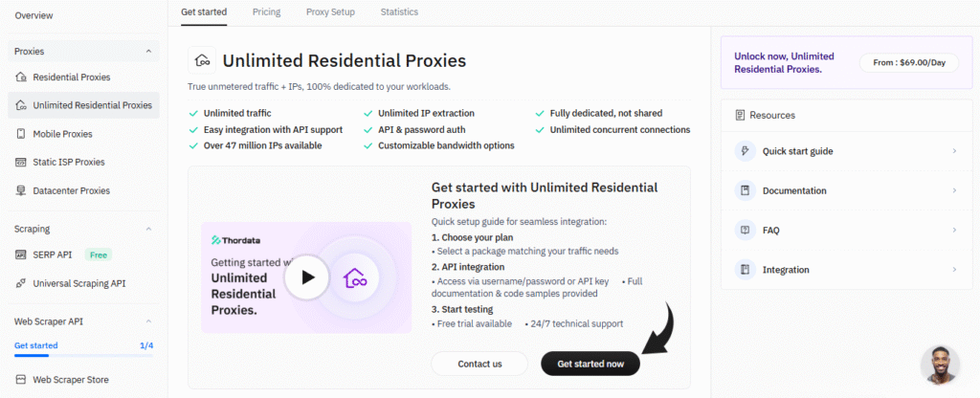Click the Universal Scraping API icon

tap(22, 283)
